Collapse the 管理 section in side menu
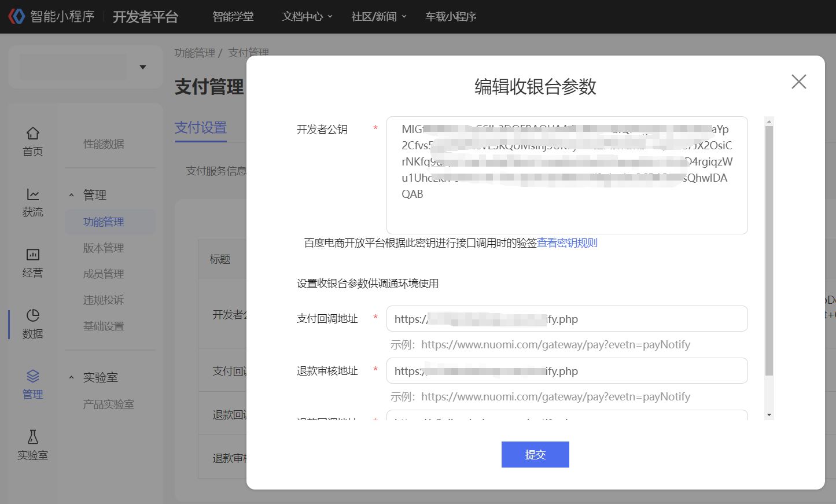Screen dimensions: 836x504 click(72, 196)
